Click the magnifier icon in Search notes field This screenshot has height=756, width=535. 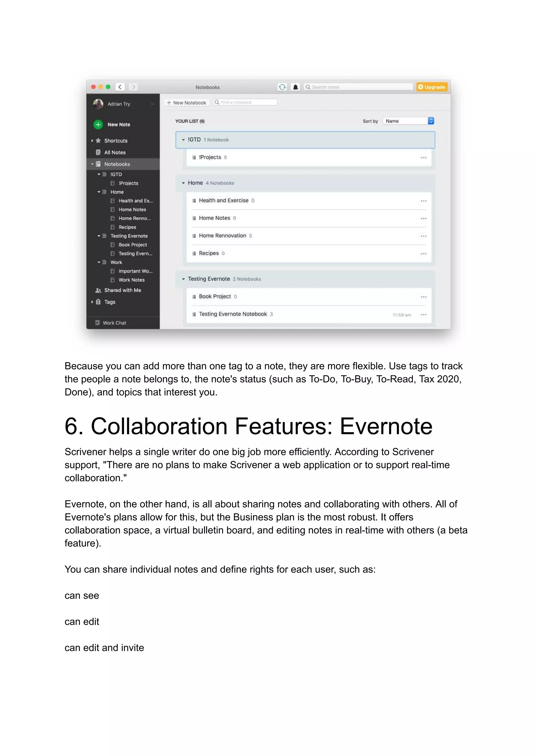click(x=308, y=87)
